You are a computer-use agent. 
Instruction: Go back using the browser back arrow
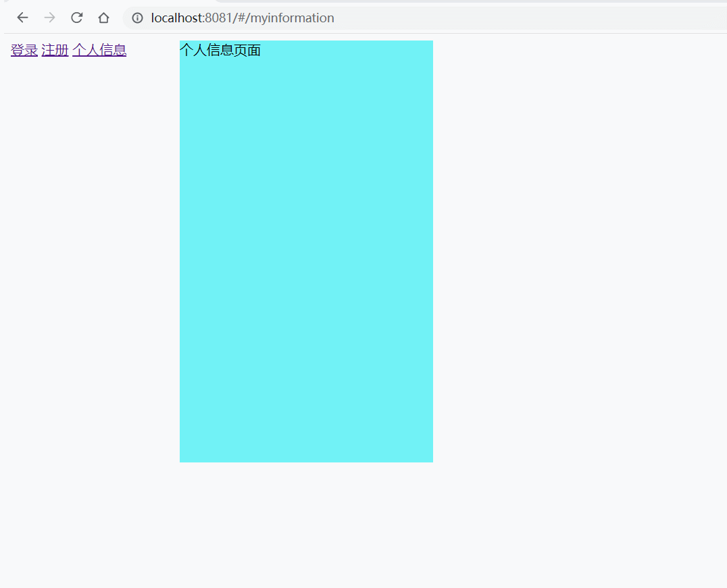coord(22,18)
